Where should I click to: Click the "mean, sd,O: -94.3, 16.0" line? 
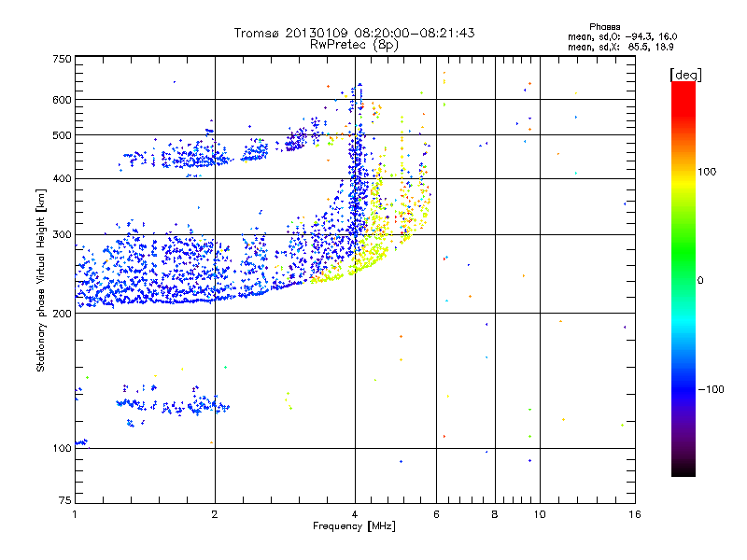(x=622, y=36)
